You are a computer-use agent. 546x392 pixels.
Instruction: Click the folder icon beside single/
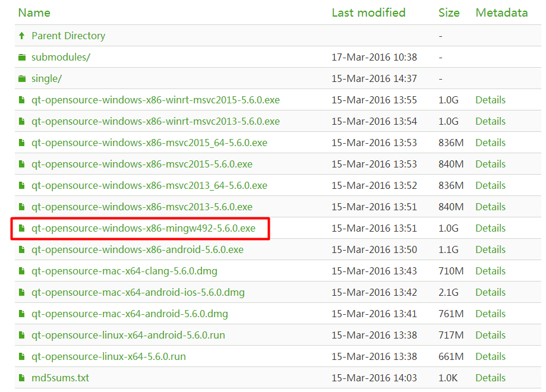click(22, 79)
